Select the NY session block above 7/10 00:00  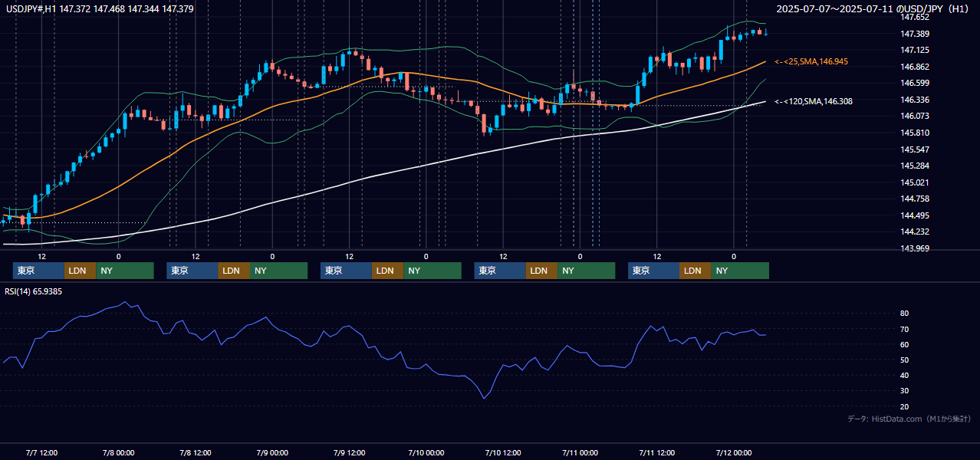click(432, 271)
